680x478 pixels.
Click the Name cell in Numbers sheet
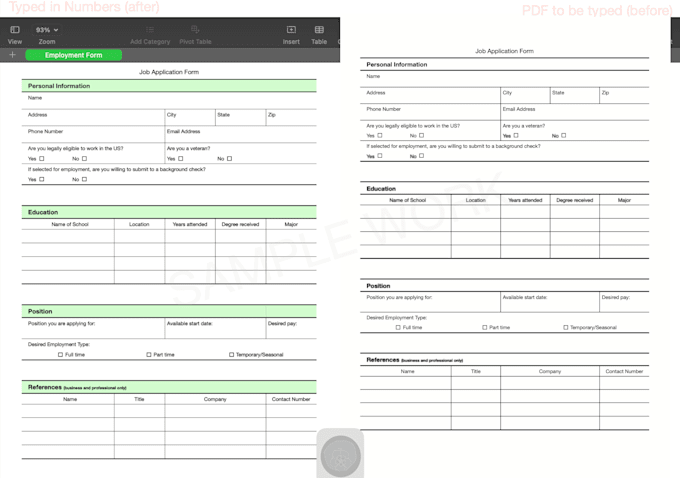pos(169,101)
